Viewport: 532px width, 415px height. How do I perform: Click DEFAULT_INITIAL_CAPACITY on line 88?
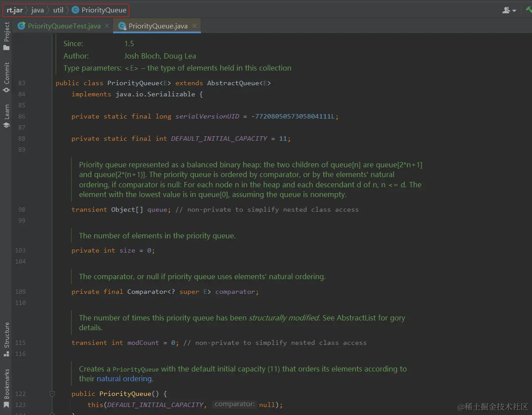coord(219,138)
